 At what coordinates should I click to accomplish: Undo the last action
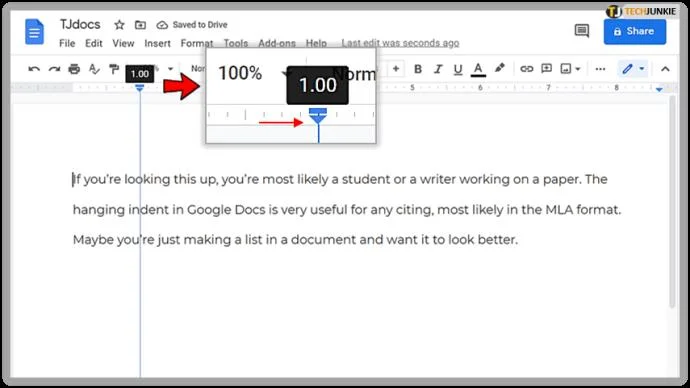tap(34, 69)
